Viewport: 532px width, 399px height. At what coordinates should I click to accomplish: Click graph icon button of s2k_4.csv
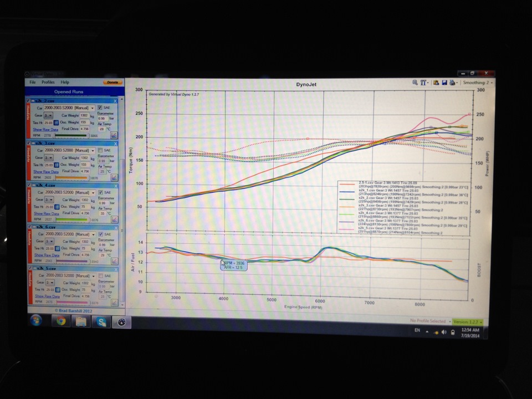tap(114, 219)
